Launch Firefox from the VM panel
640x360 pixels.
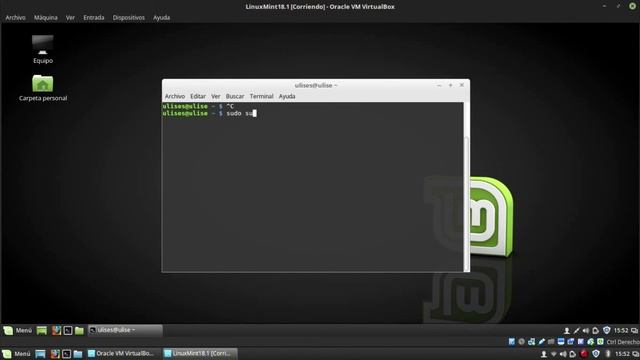[x=56, y=331]
